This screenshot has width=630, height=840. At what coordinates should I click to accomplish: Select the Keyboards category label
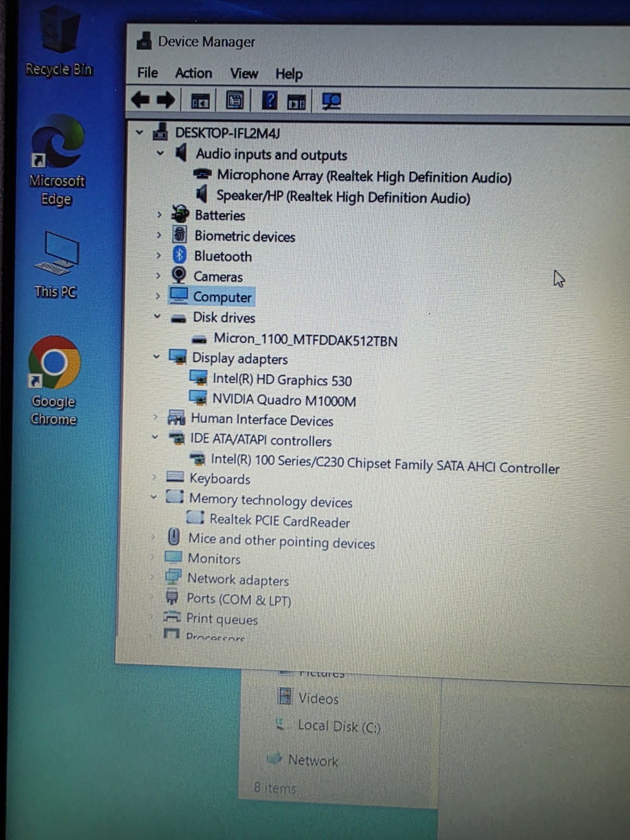[x=220, y=478]
